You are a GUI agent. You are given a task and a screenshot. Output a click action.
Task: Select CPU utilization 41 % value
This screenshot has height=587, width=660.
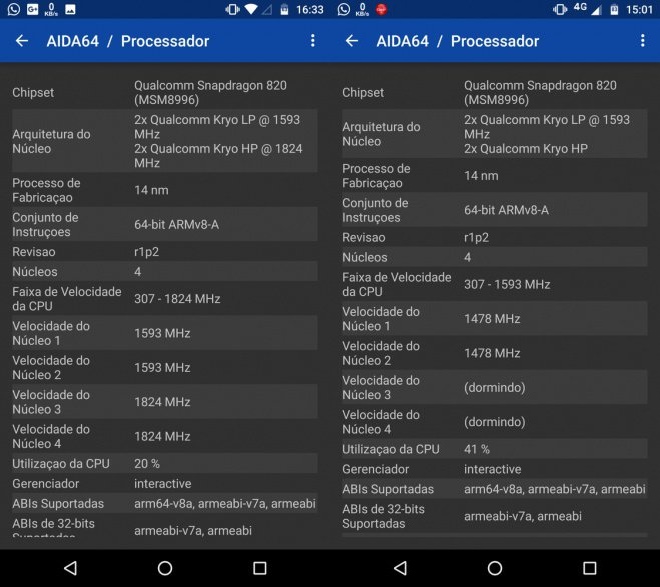[x=477, y=449]
